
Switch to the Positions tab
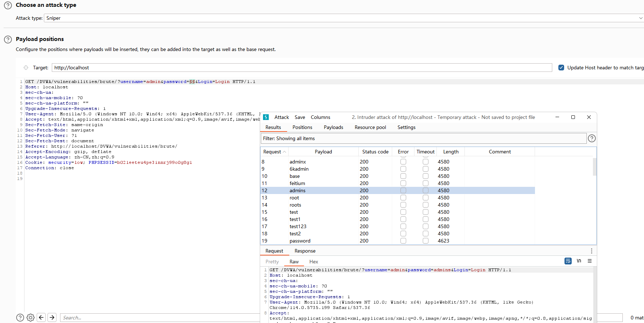(x=302, y=127)
